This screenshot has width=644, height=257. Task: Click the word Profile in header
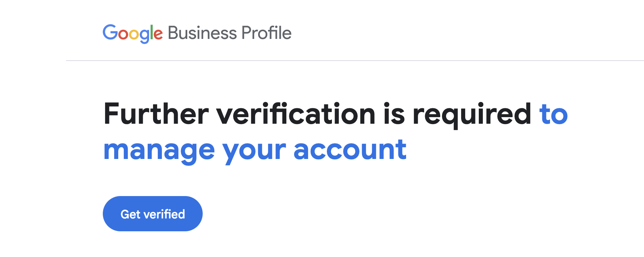click(267, 33)
